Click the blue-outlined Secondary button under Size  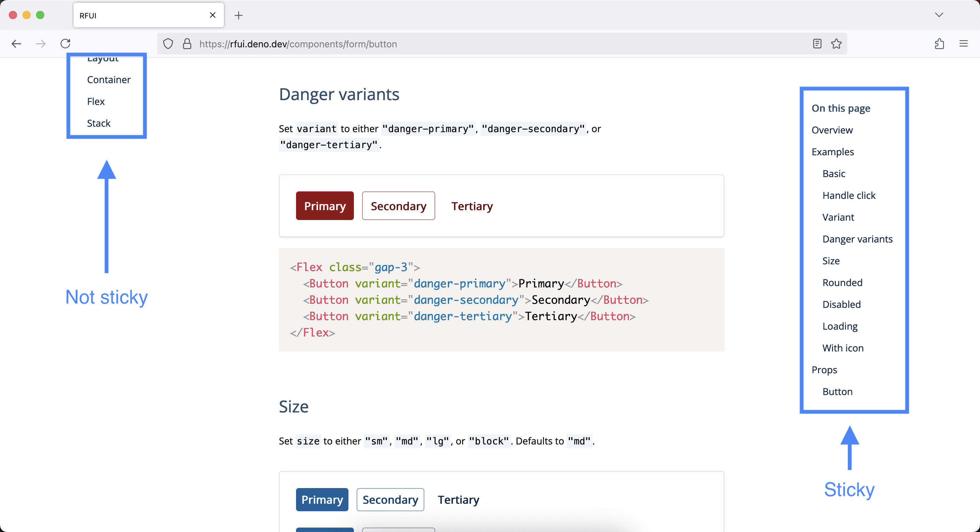(x=390, y=499)
